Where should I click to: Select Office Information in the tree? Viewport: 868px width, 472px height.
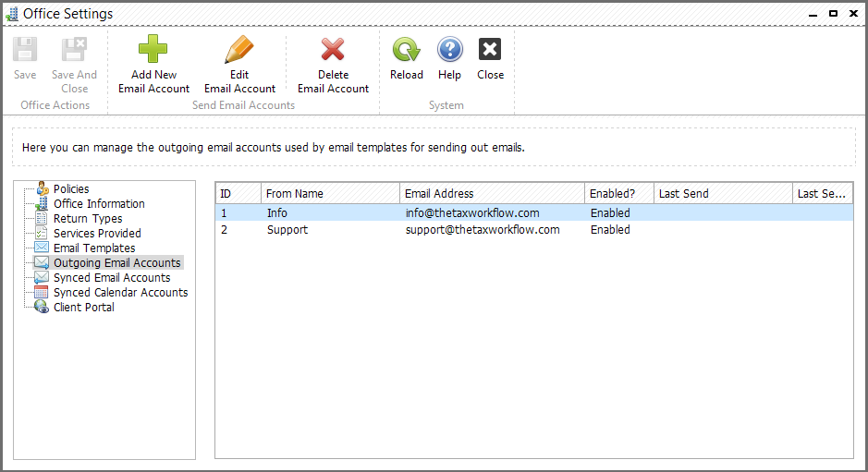coord(99,203)
